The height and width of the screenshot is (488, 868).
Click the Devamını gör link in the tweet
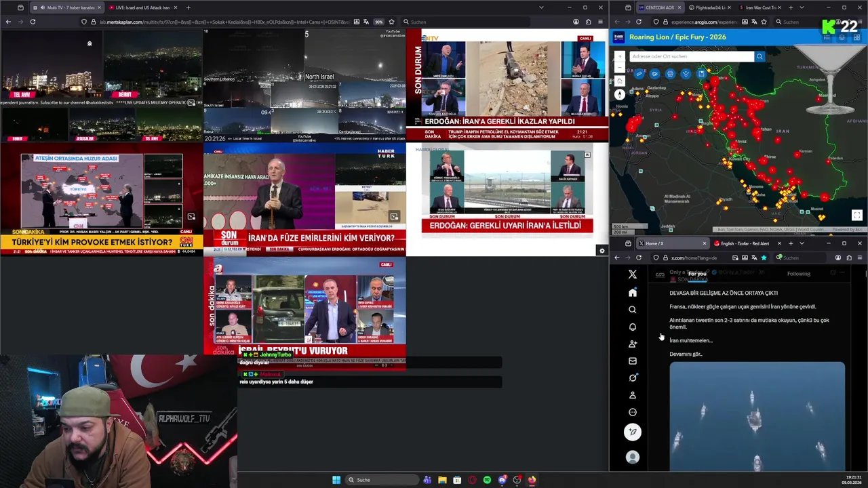pyautogui.click(x=686, y=354)
